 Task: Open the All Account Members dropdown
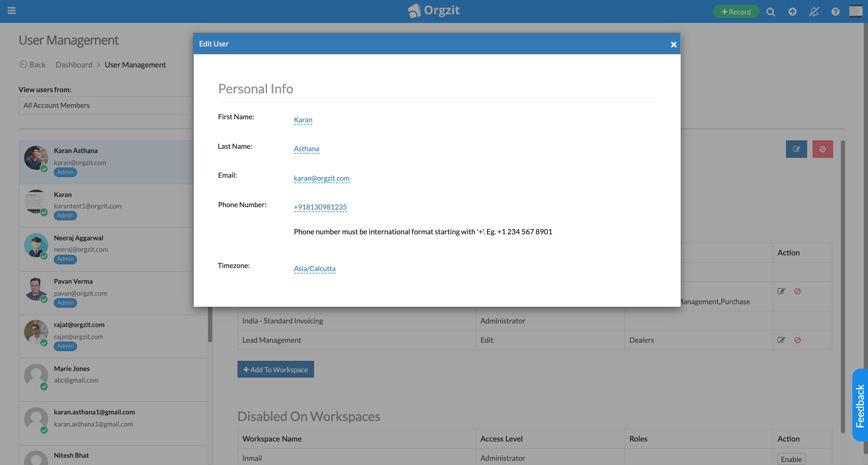pyautogui.click(x=106, y=105)
